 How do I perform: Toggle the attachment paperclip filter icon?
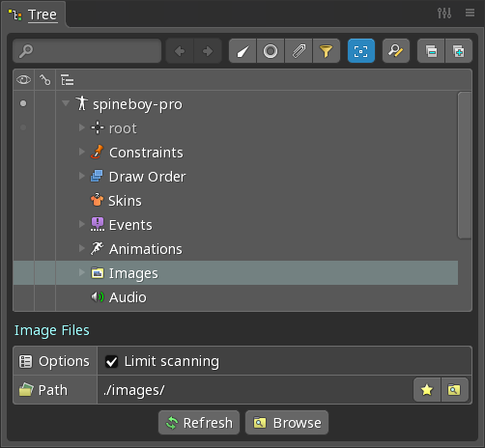(299, 51)
